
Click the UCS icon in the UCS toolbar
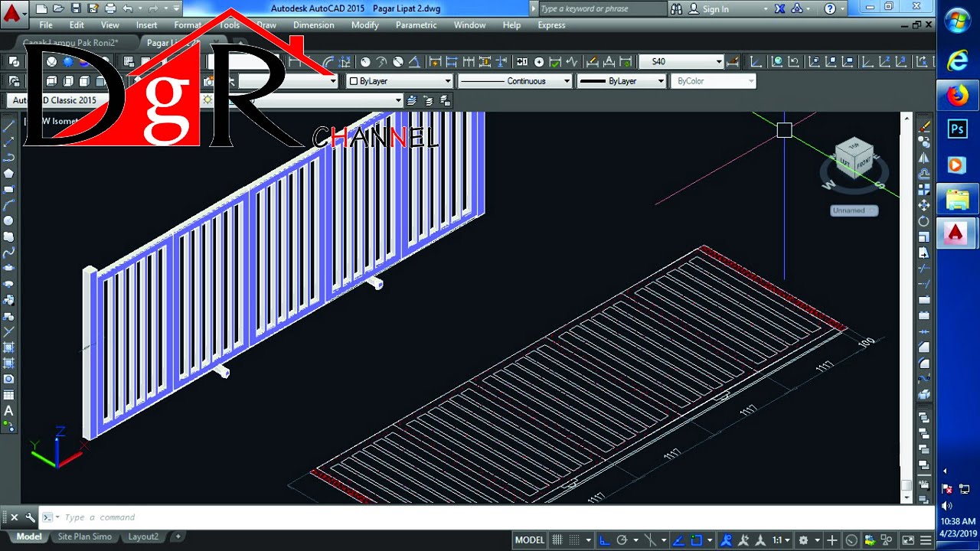[x=756, y=62]
